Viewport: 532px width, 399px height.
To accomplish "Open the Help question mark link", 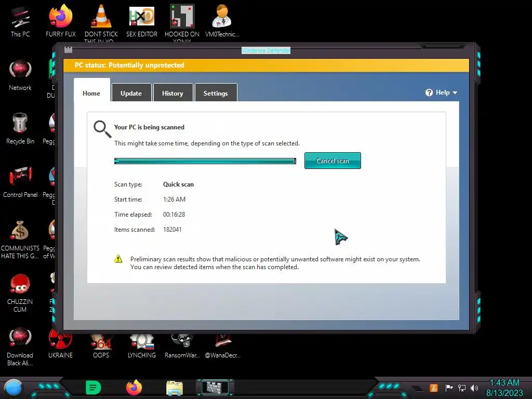I will pyautogui.click(x=429, y=92).
